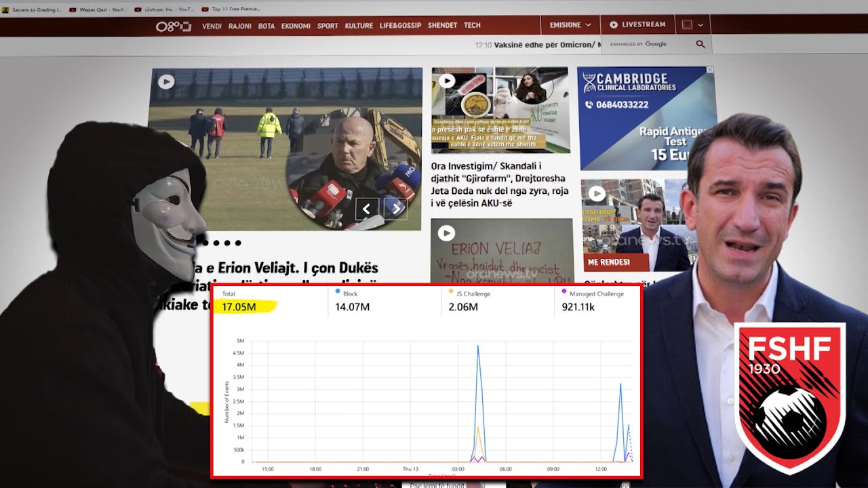Click the next-slide arrow on the main carousel

coord(395,209)
